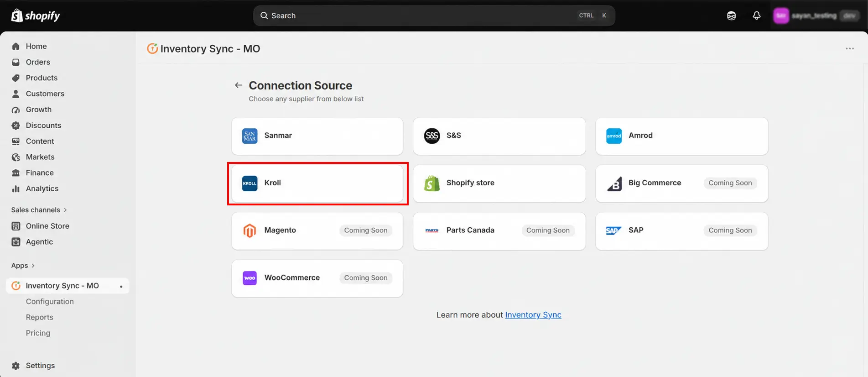
Task: Choose Shopify store as connection source
Action: tap(499, 183)
